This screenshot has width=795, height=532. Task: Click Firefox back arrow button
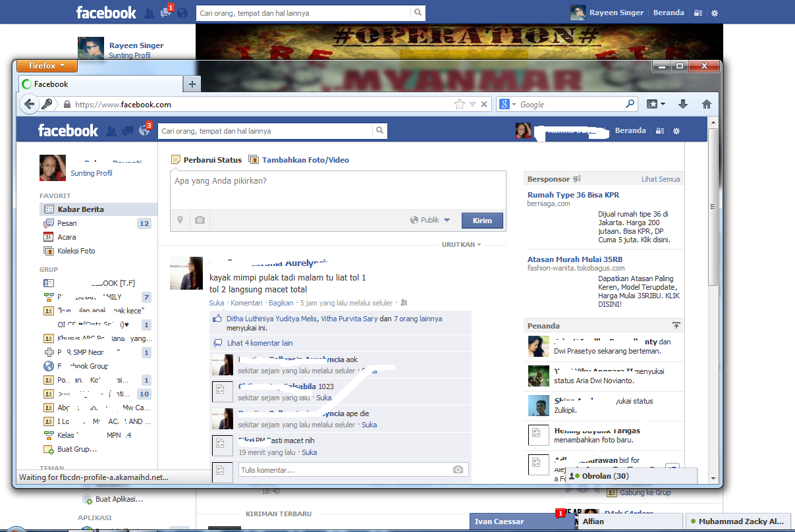pos(29,104)
